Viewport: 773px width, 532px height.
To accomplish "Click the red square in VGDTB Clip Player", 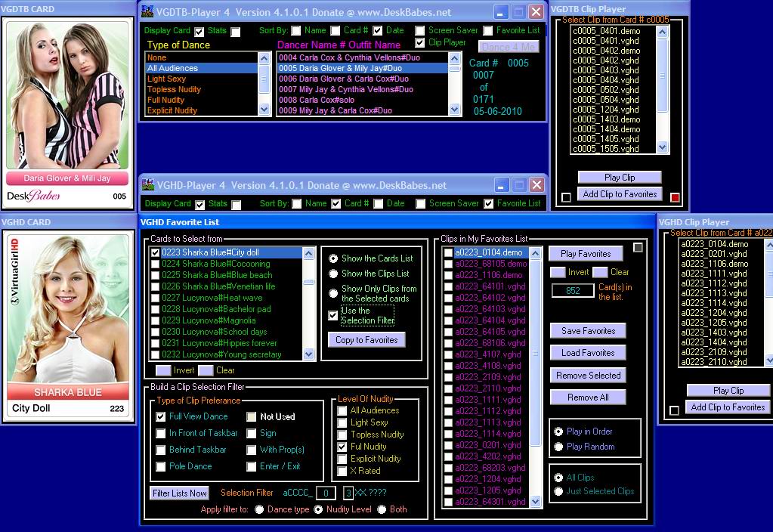I will point(675,198).
